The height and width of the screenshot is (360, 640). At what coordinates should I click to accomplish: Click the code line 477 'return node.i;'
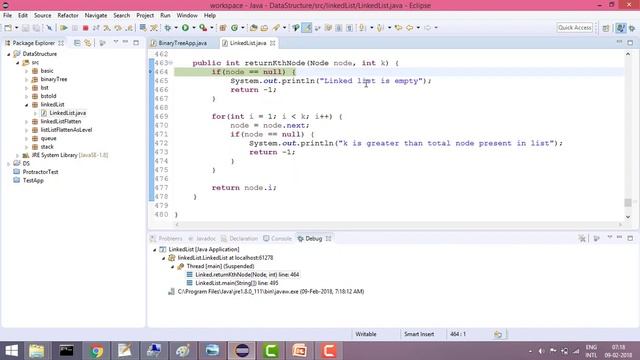tap(244, 188)
